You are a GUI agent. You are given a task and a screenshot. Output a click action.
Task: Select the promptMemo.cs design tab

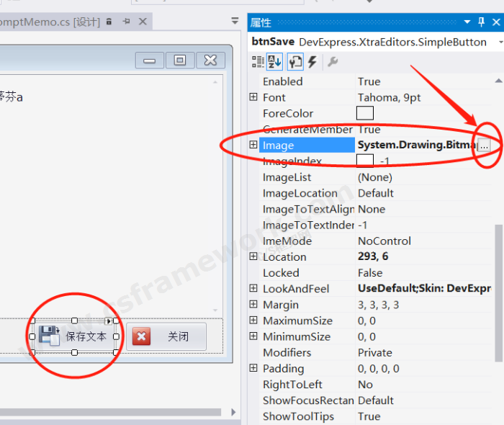[50, 22]
